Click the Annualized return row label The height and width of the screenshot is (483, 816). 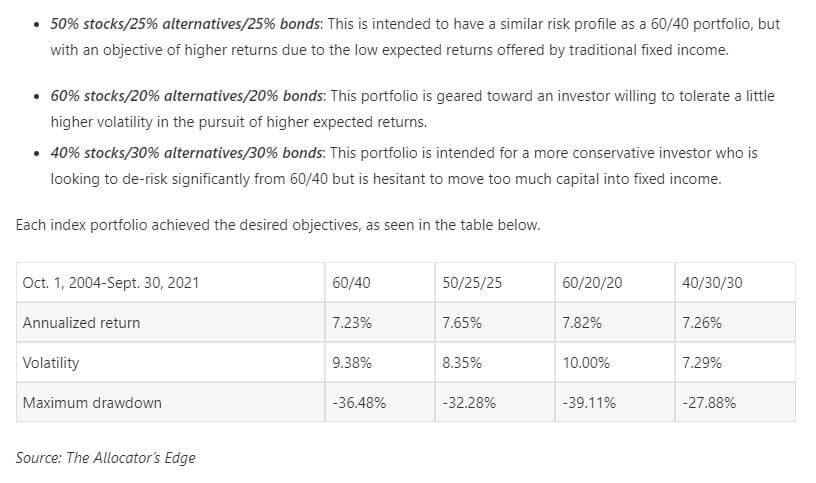coord(81,323)
